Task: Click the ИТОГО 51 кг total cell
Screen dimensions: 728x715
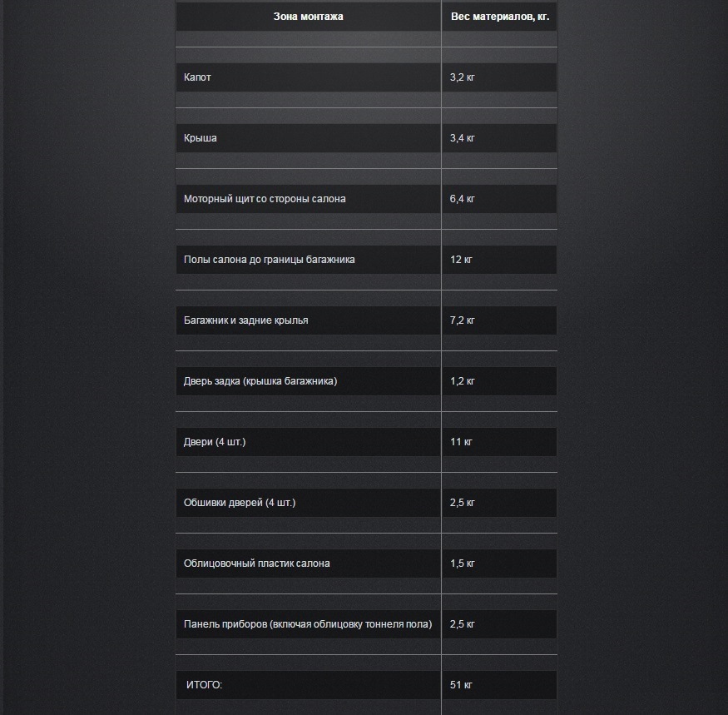Action: (x=499, y=685)
